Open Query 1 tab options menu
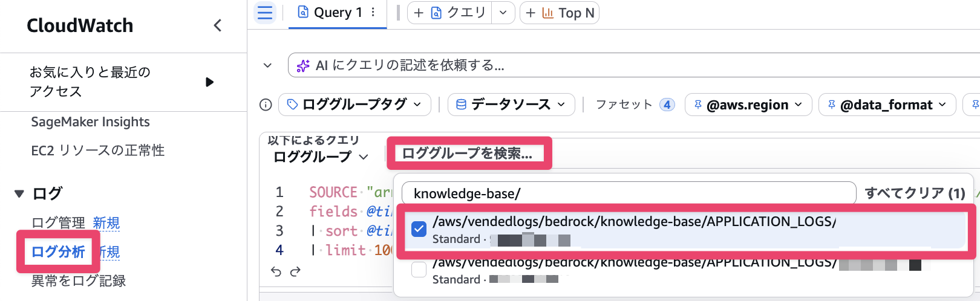Image resolution: width=980 pixels, height=301 pixels. 373,12
